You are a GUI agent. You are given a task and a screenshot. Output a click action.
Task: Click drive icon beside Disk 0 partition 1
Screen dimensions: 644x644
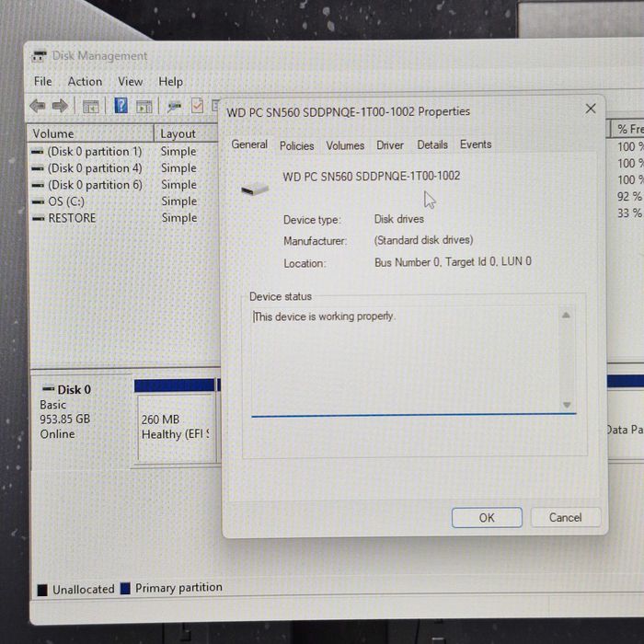(38, 152)
